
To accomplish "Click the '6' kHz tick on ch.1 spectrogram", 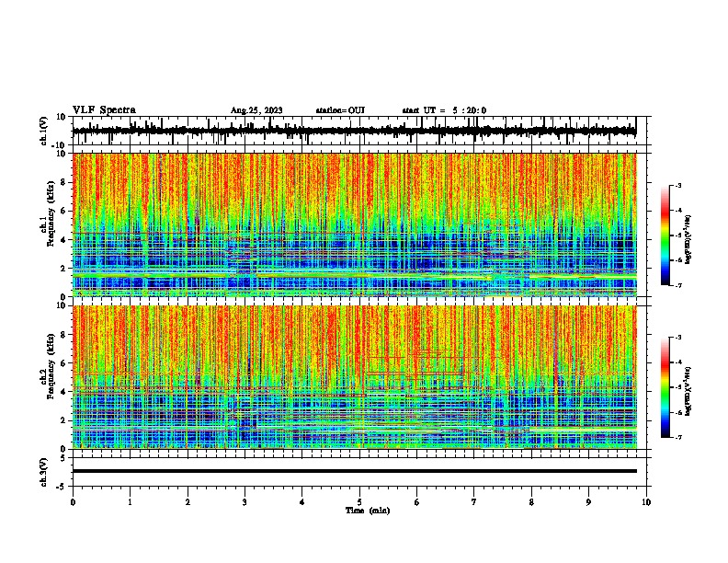I will (x=64, y=211).
